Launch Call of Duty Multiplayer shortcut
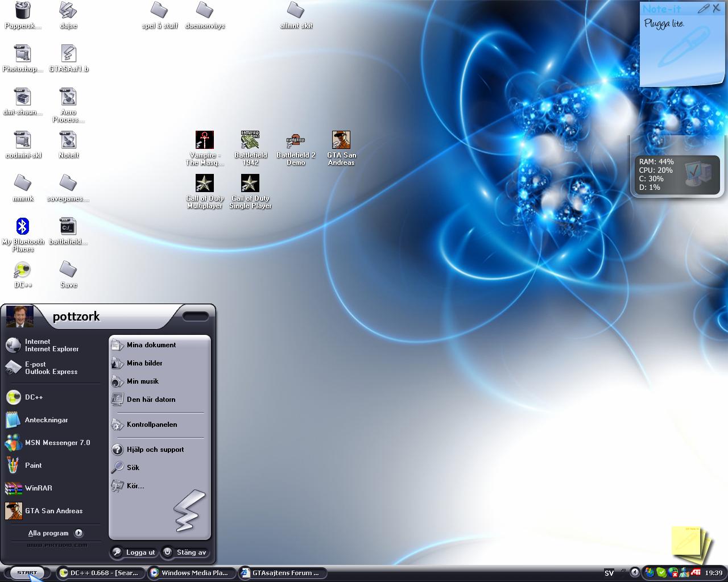The height and width of the screenshot is (582, 728). click(205, 191)
